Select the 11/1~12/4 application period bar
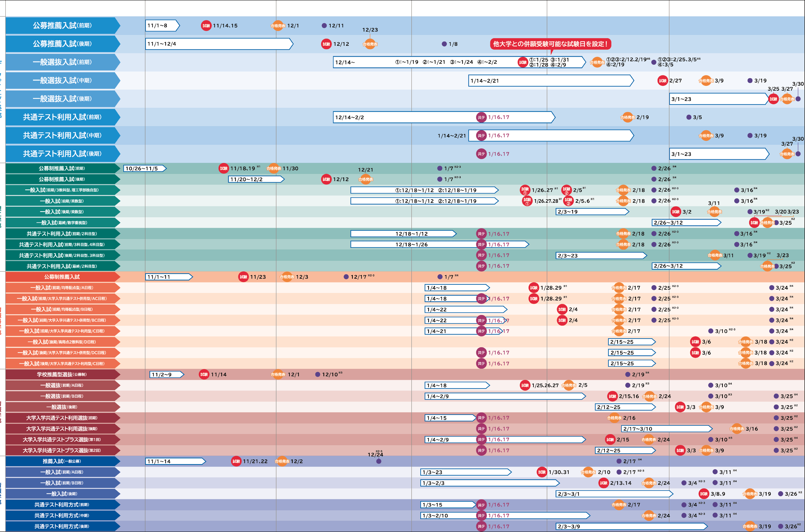The image size is (805, 532). [x=219, y=44]
